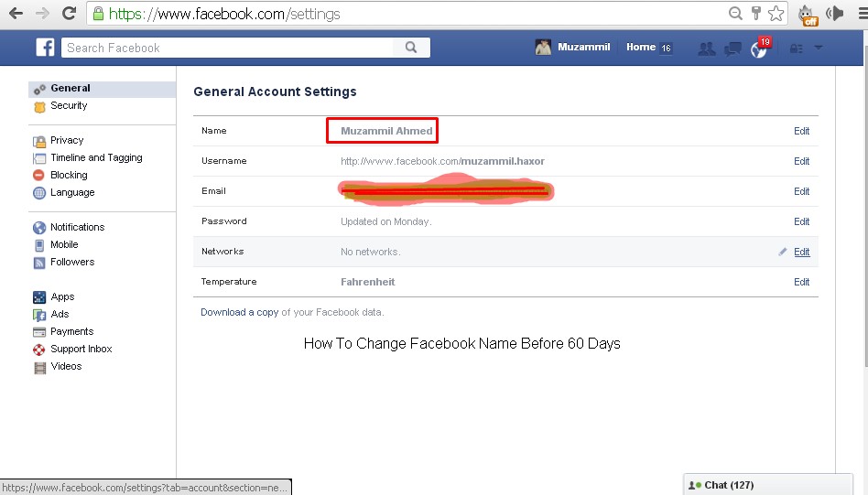
Task: Click the Facebook search magnifier button
Action: 411,48
